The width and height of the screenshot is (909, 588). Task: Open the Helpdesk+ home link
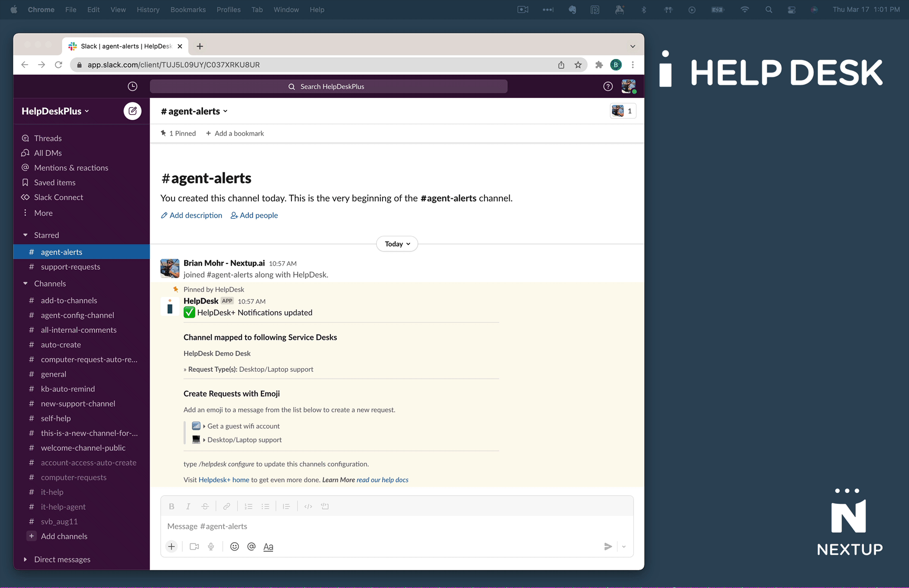(x=224, y=480)
